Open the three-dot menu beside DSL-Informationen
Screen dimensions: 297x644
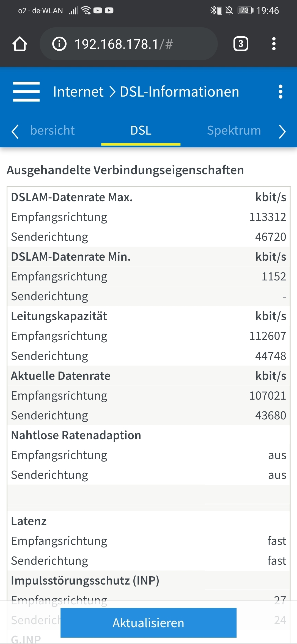280,92
